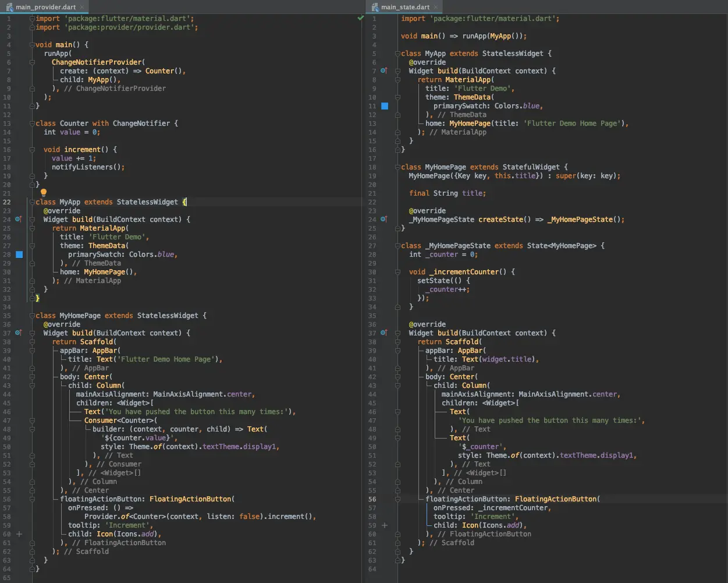Click '$_counter' string in main_state.dart
The height and width of the screenshot is (583, 728).
pos(482,447)
